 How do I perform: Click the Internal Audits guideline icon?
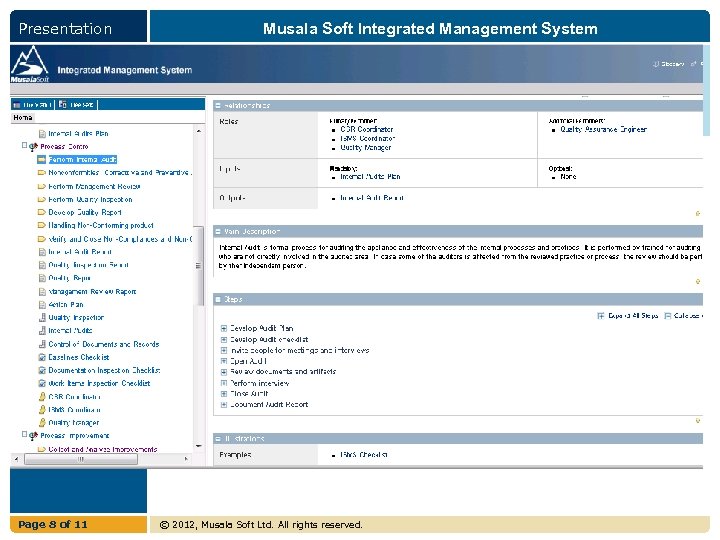coord(42,330)
